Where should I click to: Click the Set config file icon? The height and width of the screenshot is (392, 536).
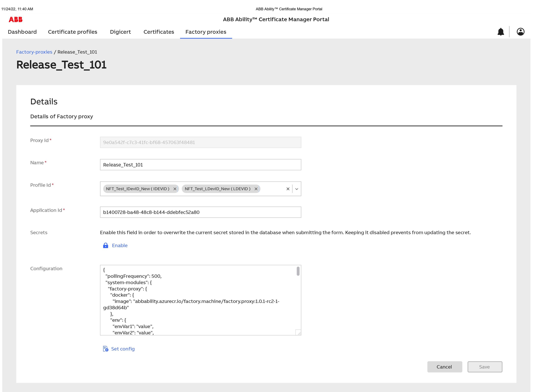106,349
